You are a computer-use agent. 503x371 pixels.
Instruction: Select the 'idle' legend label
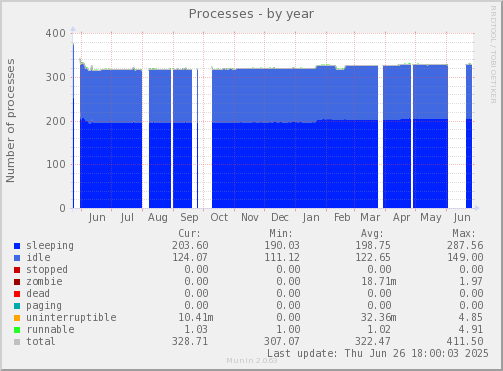click(x=38, y=257)
